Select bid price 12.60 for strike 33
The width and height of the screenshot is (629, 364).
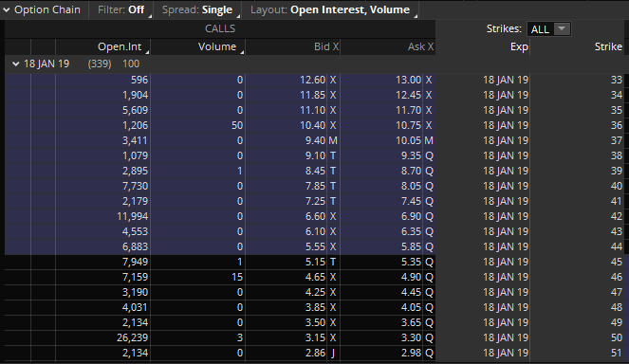point(313,80)
